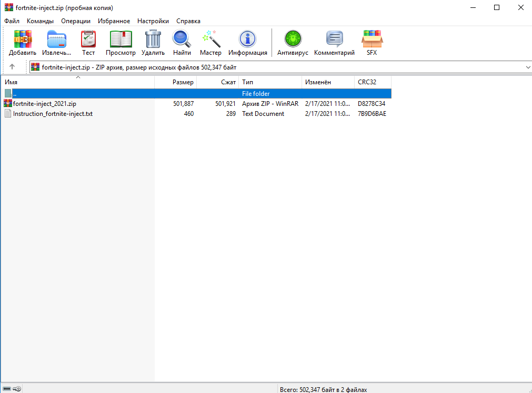This screenshot has width=532, height=393.
Task: Click the parent folder icon in list
Action: pyautogui.click(x=8, y=93)
